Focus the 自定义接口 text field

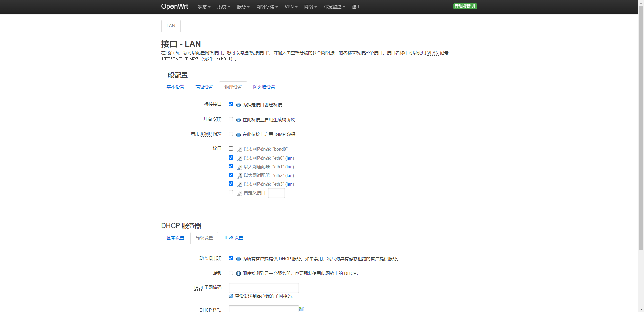pyautogui.click(x=277, y=193)
